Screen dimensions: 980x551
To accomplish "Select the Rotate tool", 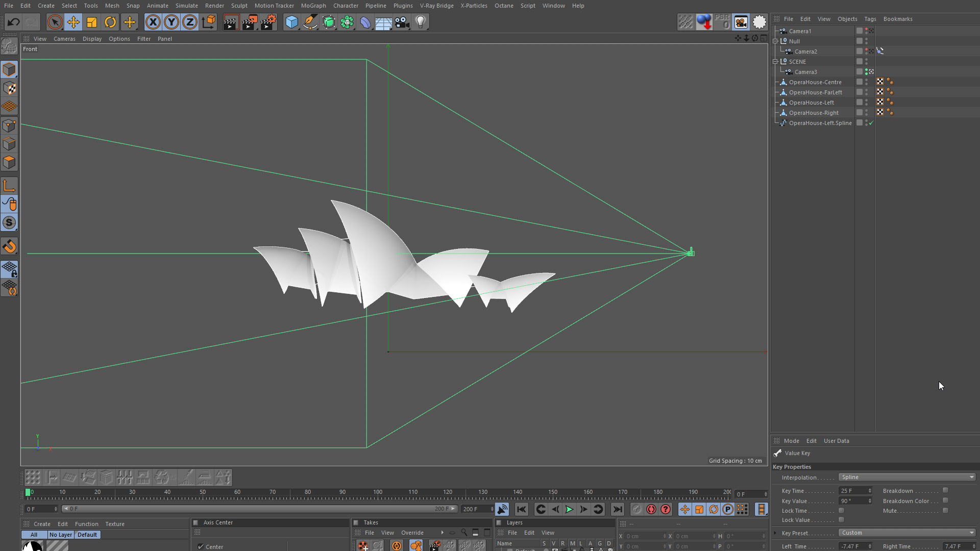I will pyautogui.click(x=110, y=22).
